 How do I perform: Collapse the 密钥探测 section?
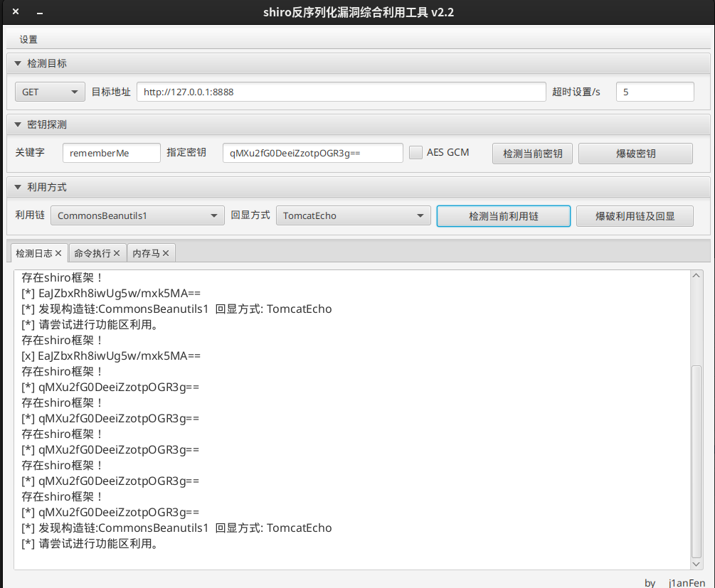(18, 124)
